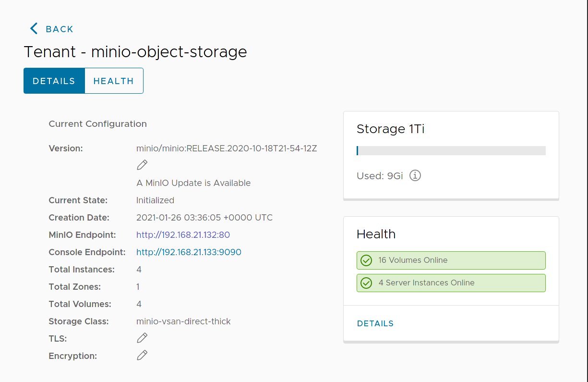
Task: Open the Encryption edit pencil icon
Action: (x=142, y=356)
